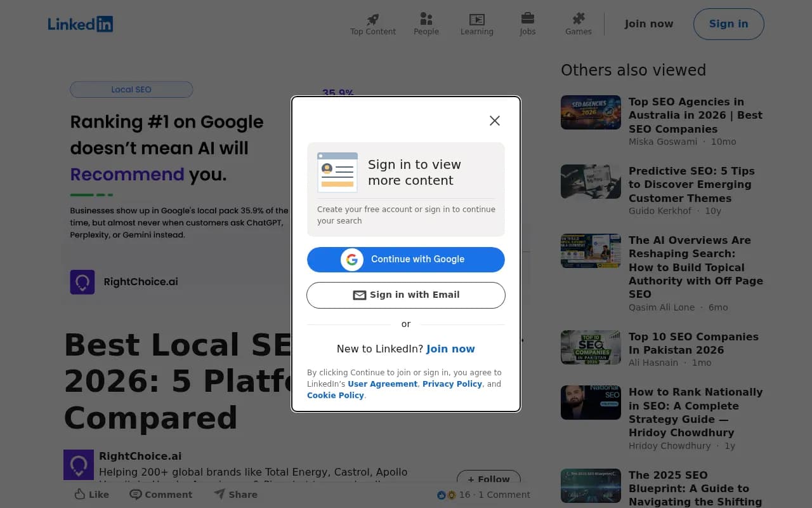Click the Like thumbs-up icon
Image resolution: width=812 pixels, height=508 pixels.
coord(80,494)
